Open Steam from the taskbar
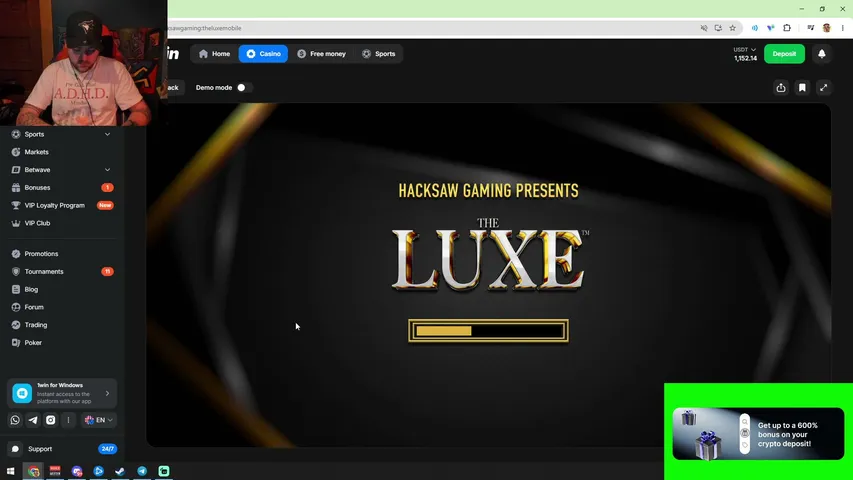Screen dimensions: 853x480 click(120, 471)
